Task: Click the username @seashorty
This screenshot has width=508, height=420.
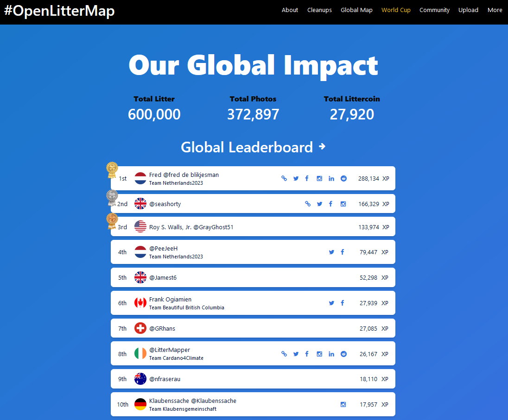Action: pos(165,204)
